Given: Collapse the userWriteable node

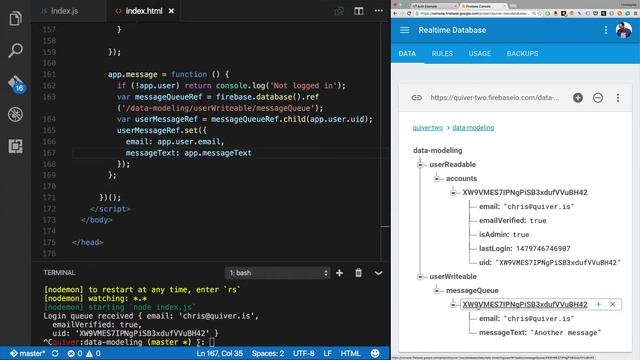Looking at the screenshot, I should pos(420,277).
